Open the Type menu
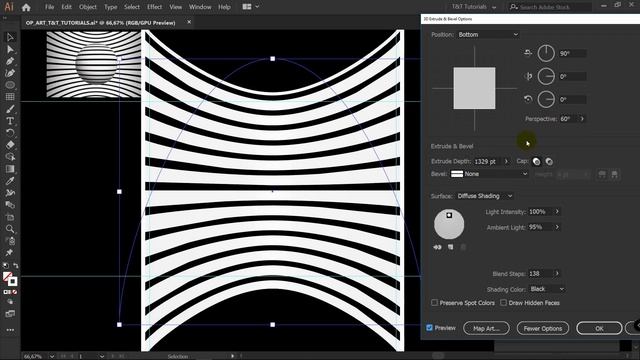This screenshot has width=640, height=360. point(111,7)
